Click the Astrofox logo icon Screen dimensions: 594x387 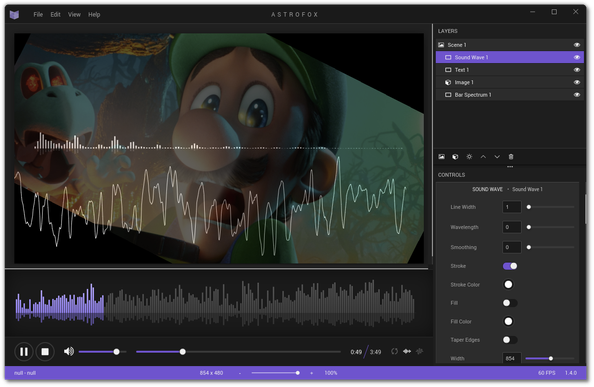coord(14,15)
